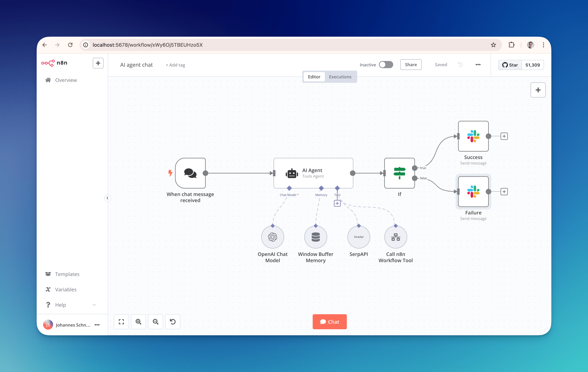The height and width of the screenshot is (372, 588).
Task: Click the fit-to-view canvas button
Action: 121,322
